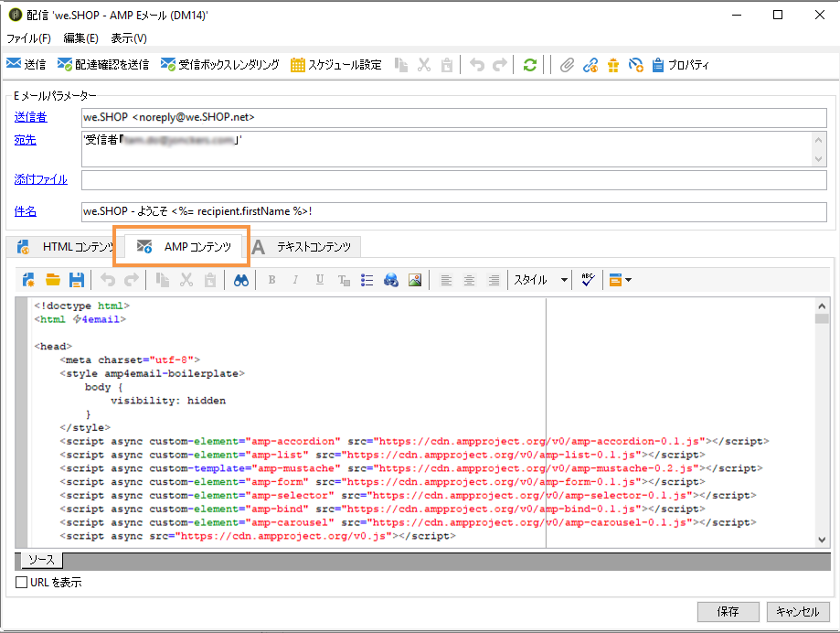Open スケジュール設定 scheduling

(x=335, y=65)
